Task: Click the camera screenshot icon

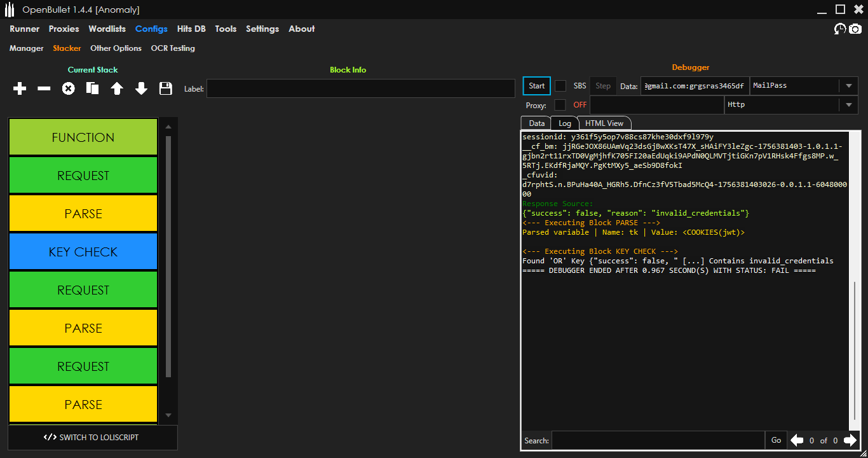Action: 855,29
